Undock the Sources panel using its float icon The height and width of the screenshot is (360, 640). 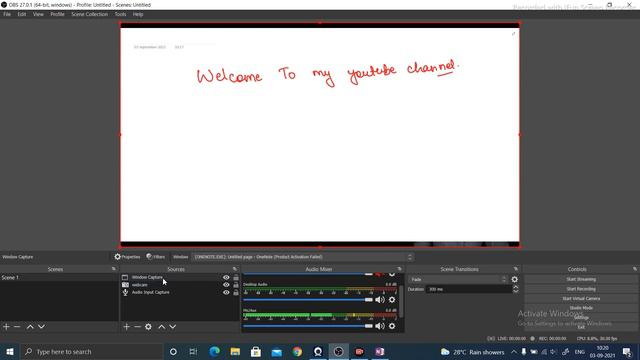click(235, 269)
